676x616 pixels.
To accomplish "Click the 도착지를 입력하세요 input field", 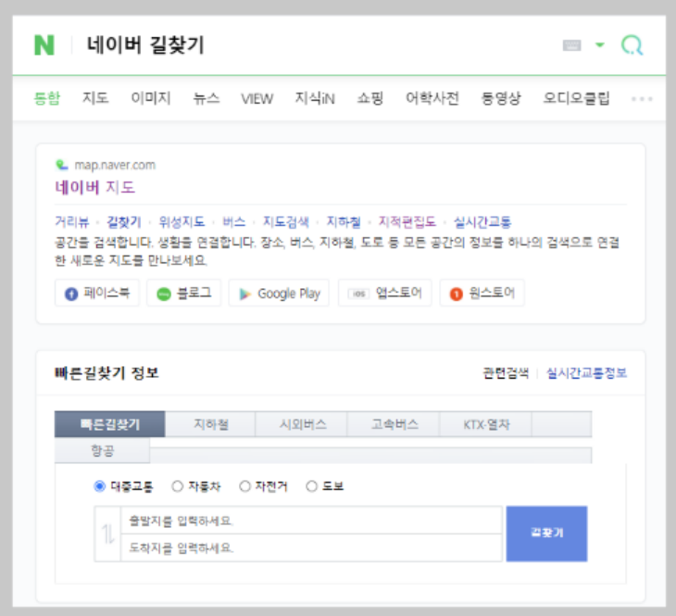I will 312,547.
